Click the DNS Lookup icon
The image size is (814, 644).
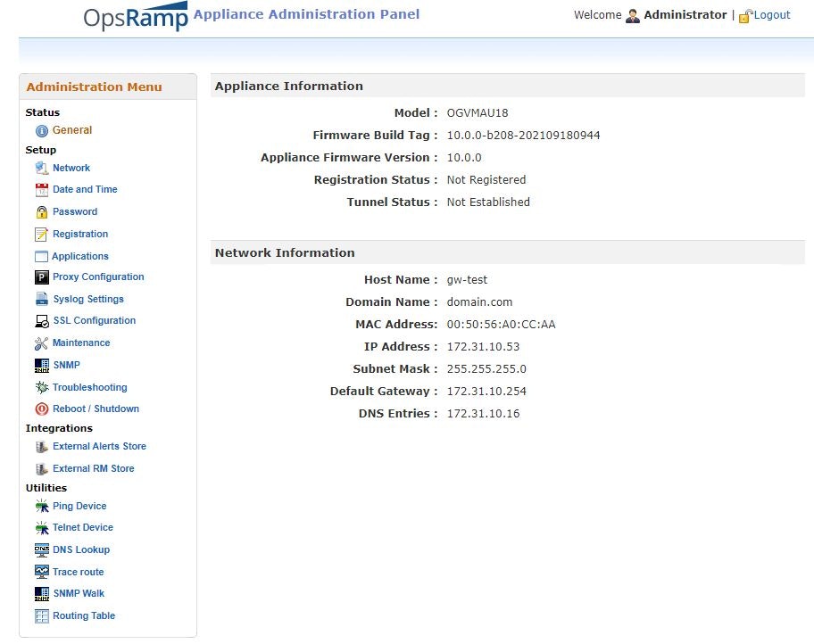coord(42,550)
